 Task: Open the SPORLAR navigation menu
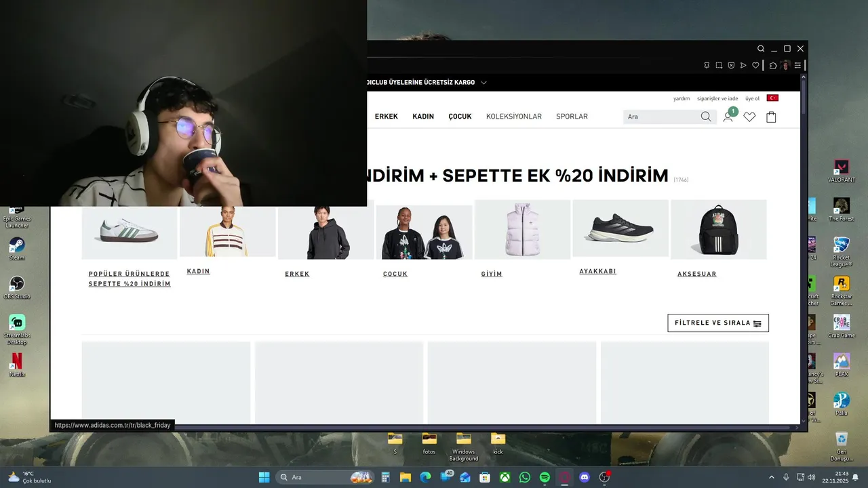pyautogui.click(x=572, y=117)
